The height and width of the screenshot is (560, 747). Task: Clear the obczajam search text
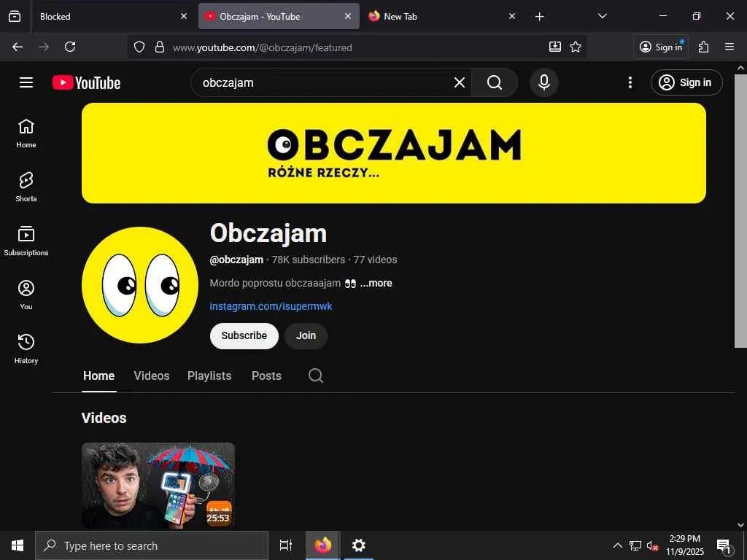click(460, 83)
